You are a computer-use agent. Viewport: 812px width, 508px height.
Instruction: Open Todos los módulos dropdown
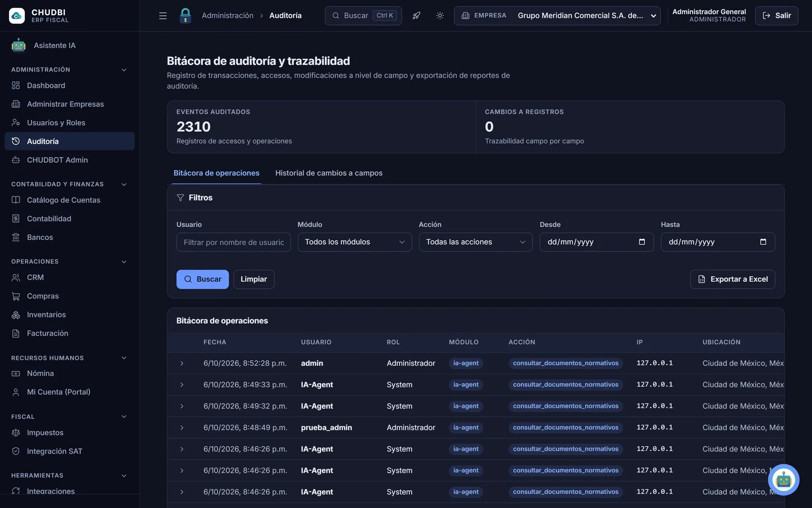tap(355, 242)
